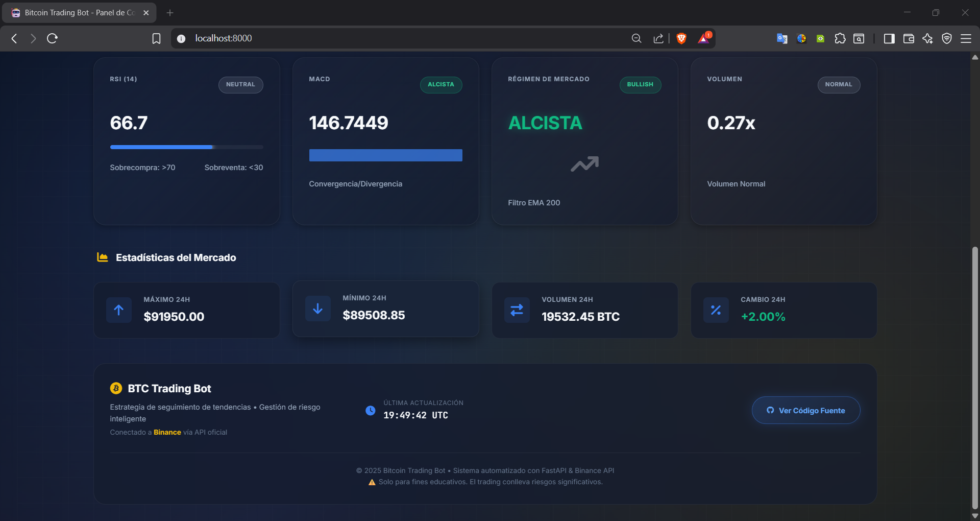Open Brave VPN shield icon
Screen dimensions: 980x521
click(947, 38)
